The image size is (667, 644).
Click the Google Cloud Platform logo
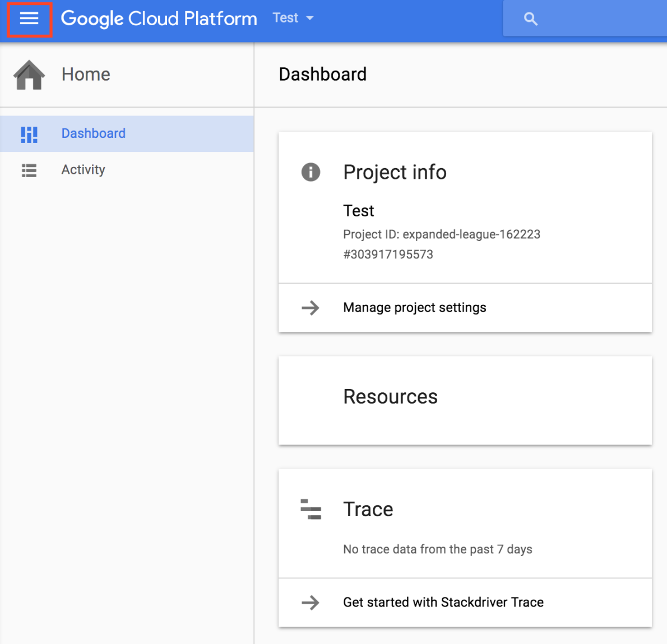(159, 18)
